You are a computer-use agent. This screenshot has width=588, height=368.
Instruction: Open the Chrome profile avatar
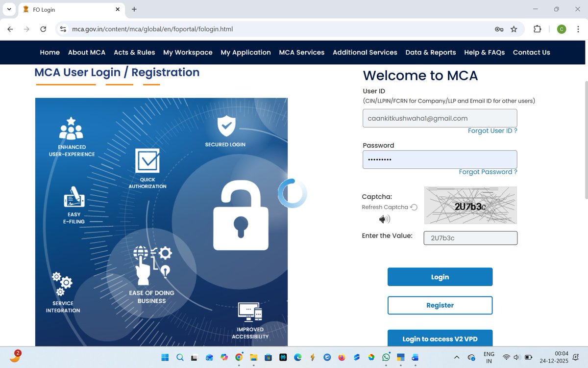562,29
